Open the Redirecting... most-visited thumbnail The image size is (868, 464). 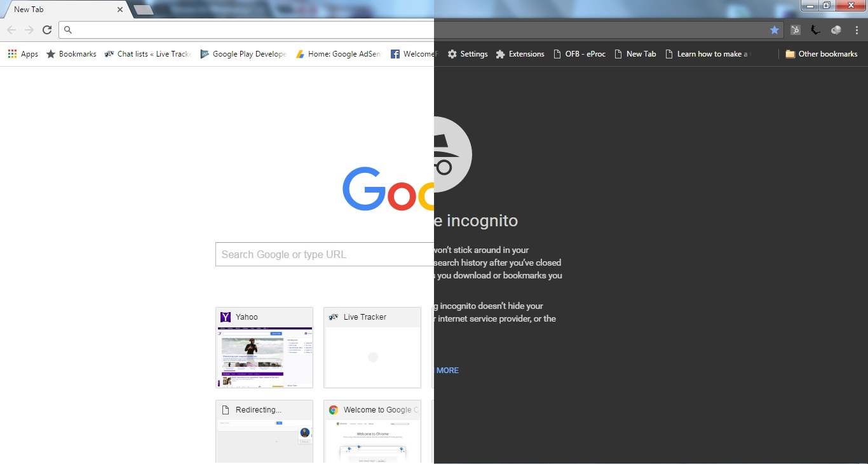264,432
